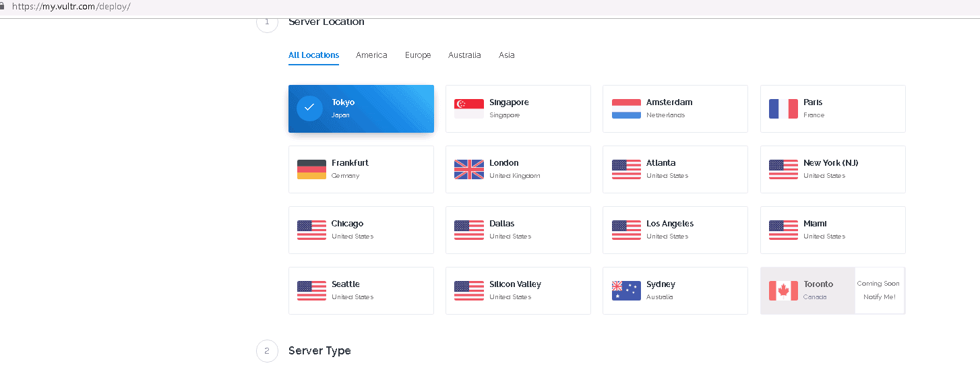
Task: Click the United Kingdom subtitle under London
Action: (x=514, y=176)
